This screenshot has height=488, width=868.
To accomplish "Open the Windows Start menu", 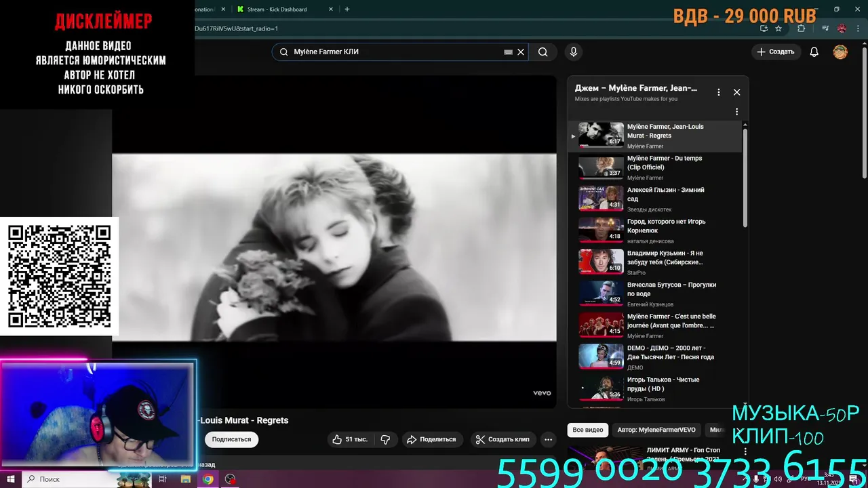I will click(x=11, y=479).
